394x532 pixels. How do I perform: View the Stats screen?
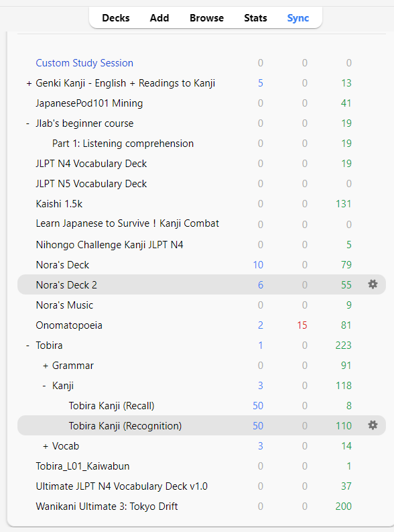click(x=255, y=18)
